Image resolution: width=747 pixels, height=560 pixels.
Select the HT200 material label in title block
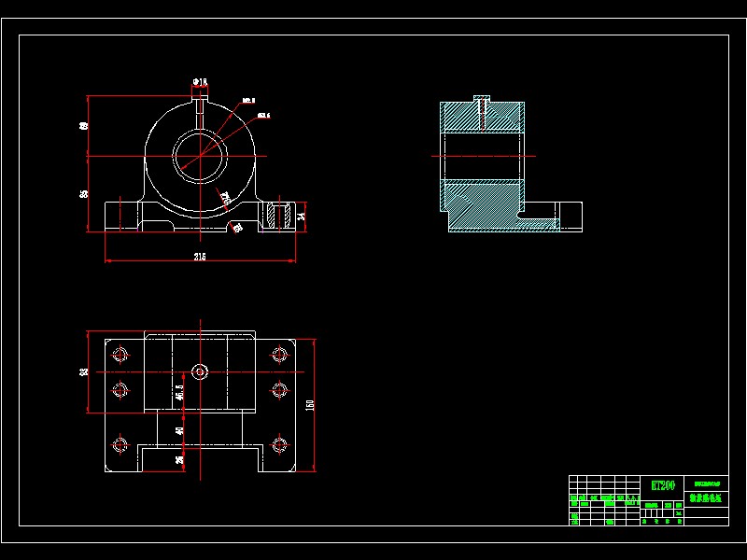[663, 485]
